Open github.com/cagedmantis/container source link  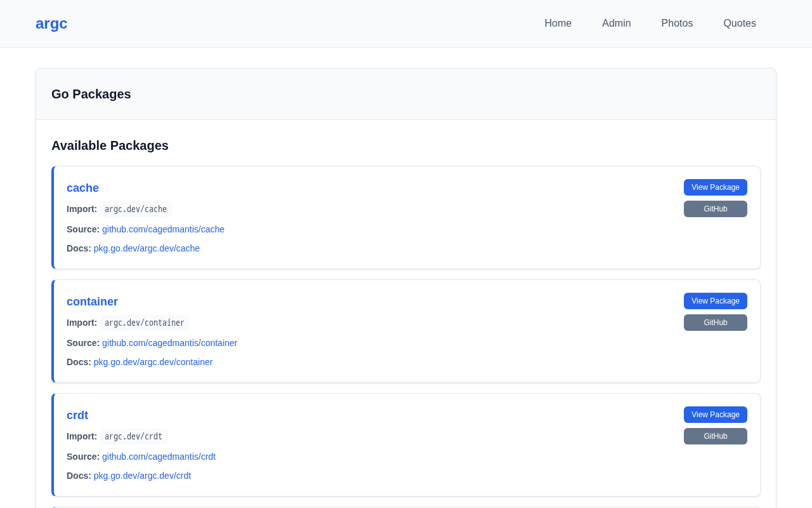169,343
